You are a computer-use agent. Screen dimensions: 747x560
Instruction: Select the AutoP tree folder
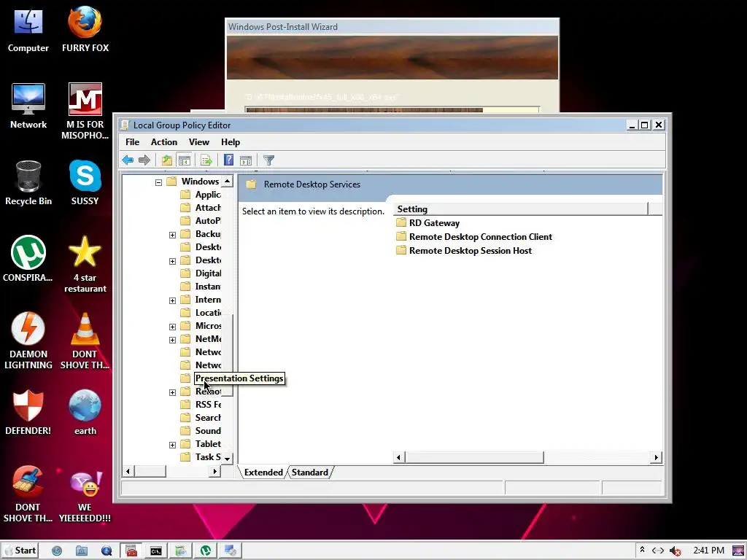click(201, 220)
